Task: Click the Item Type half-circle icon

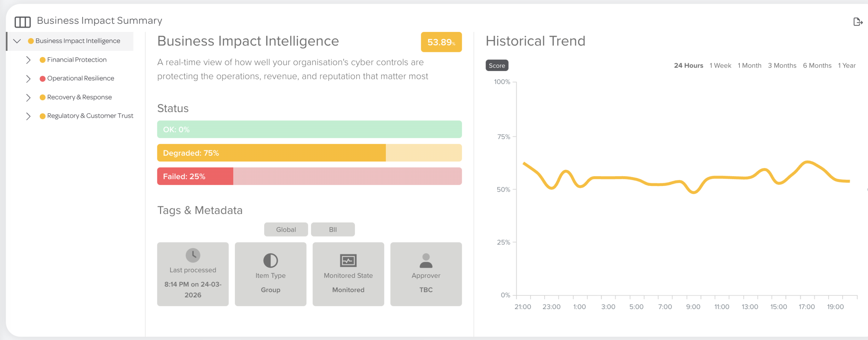Action: (271, 261)
